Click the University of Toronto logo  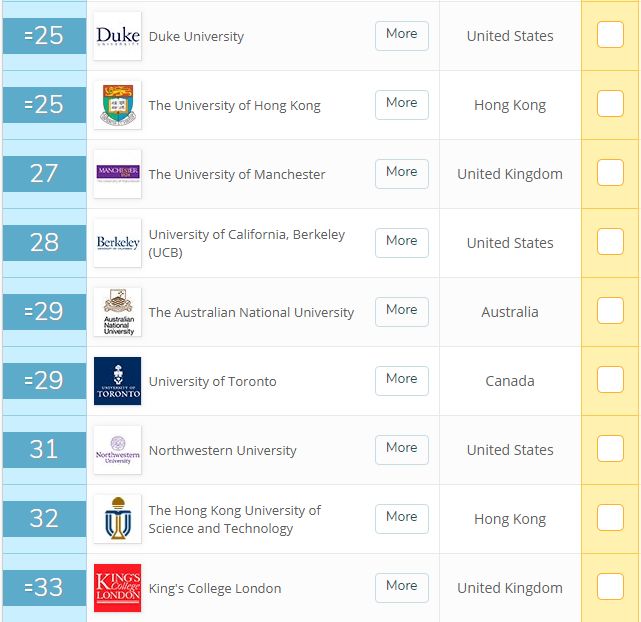[x=118, y=381]
